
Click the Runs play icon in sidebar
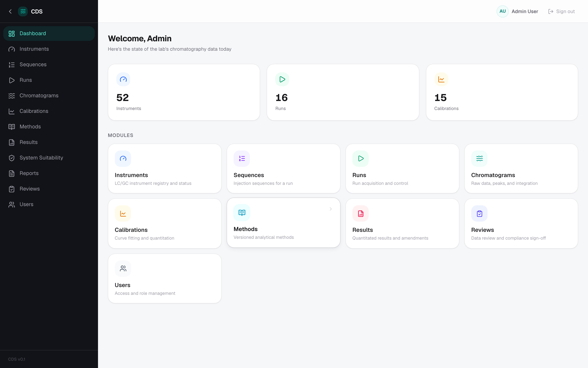[12, 80]
